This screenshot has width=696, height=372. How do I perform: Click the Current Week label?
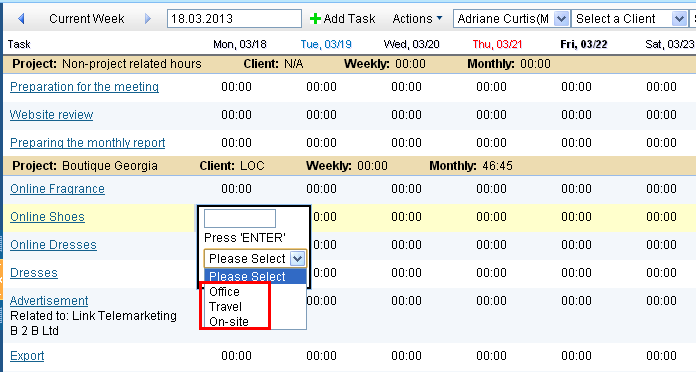pos(87,19)
